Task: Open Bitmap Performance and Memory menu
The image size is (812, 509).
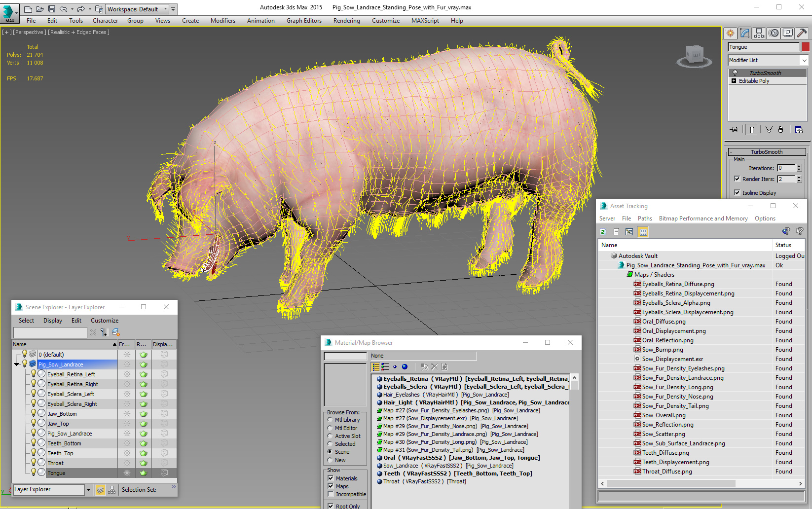Action: [x=703, y=218]
